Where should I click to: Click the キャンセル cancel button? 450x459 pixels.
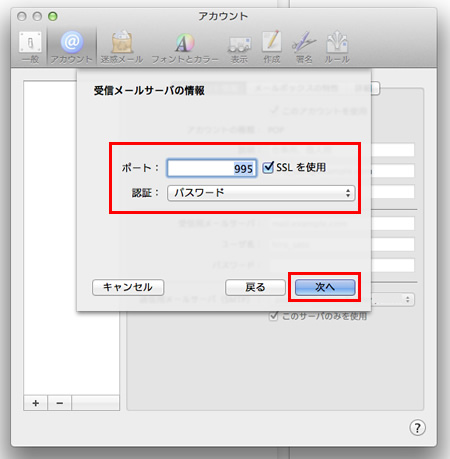(x=128, y=287)
